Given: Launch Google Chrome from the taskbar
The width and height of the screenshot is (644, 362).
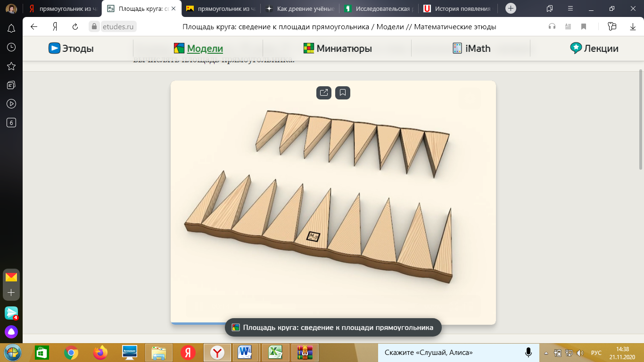Looking at the screenshot, I should [71, 352].
